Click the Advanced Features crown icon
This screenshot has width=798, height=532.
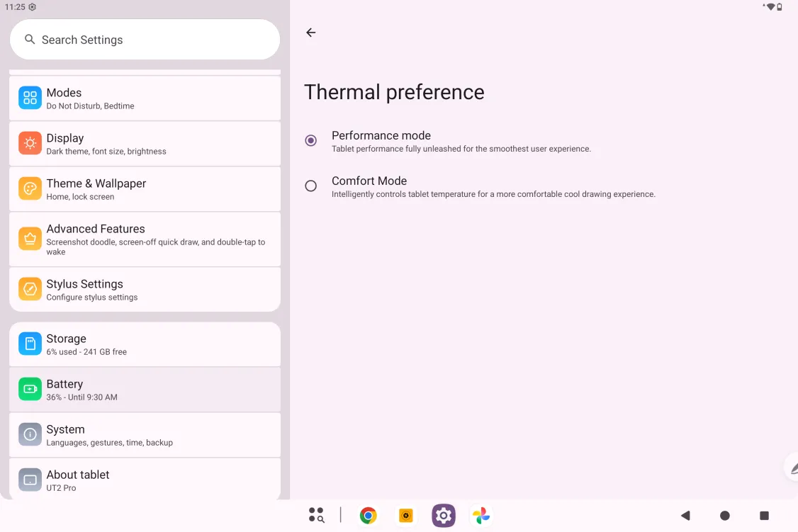[30, 239]
